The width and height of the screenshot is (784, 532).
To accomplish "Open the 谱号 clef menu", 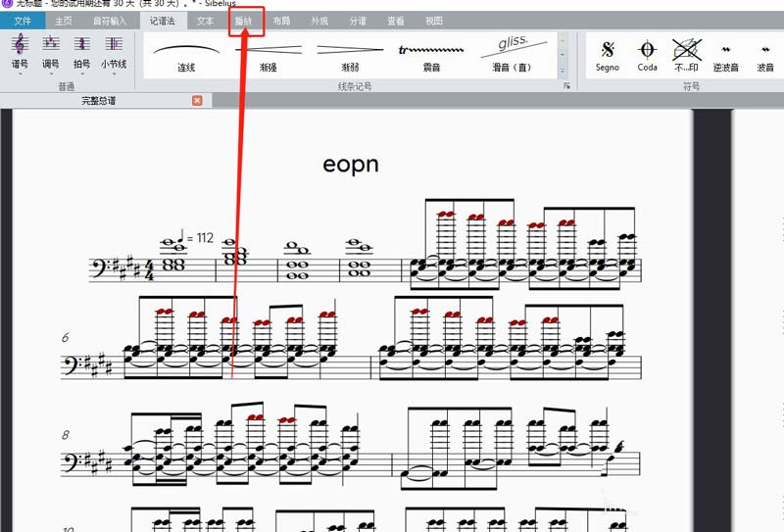I will (20, 52).
